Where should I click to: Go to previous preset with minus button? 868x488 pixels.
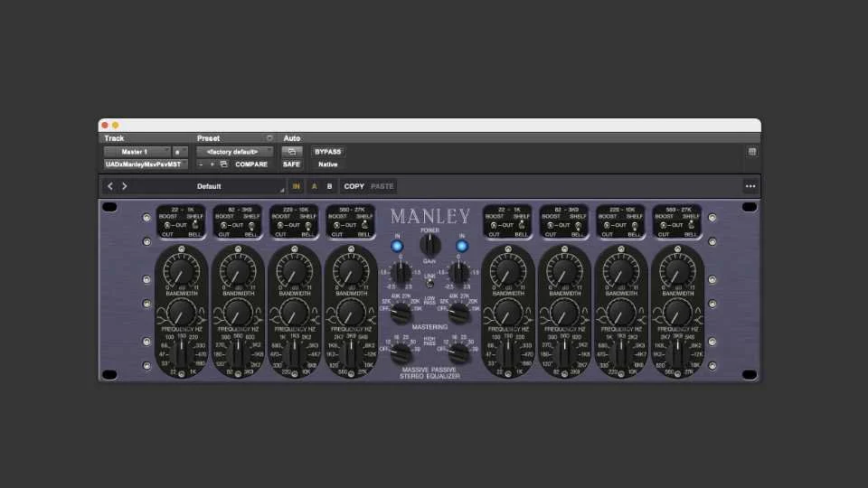[201, 164]
